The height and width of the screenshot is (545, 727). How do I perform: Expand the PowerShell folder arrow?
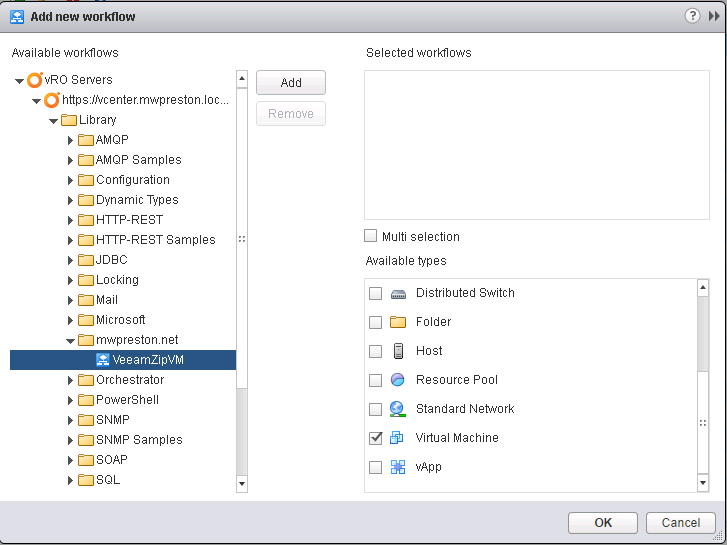[70, 400]
